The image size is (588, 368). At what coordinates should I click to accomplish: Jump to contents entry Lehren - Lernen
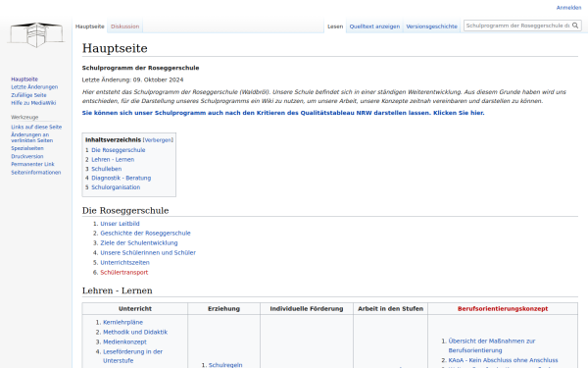113,159
